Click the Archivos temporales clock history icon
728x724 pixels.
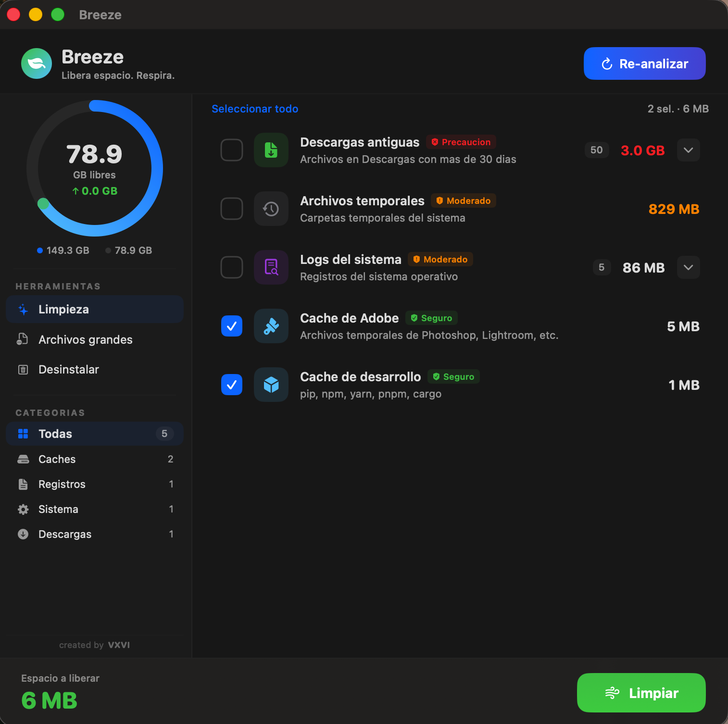271,209
